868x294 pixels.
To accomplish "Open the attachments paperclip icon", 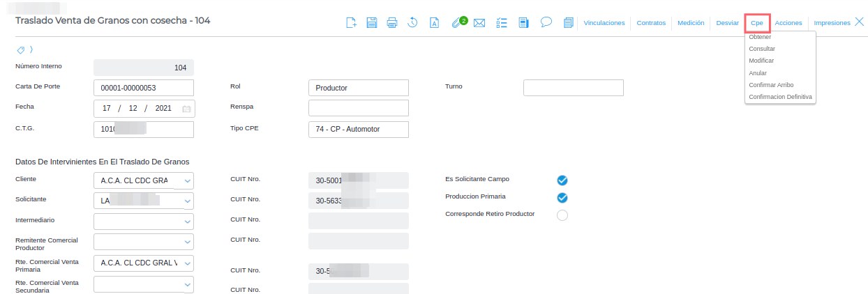I will (458, 22).
